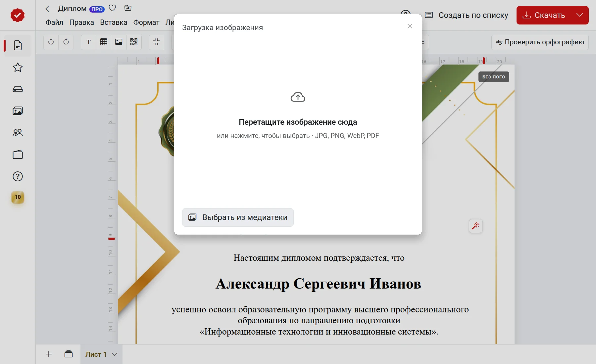Click the Скачать button

(x=544, y=15)
